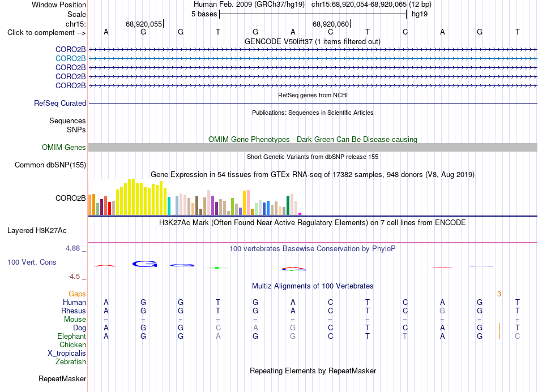The height and width of the screenshot is (392, 538).
Task: Select the Zebrafish species label
Action: (x=71, y=361)
